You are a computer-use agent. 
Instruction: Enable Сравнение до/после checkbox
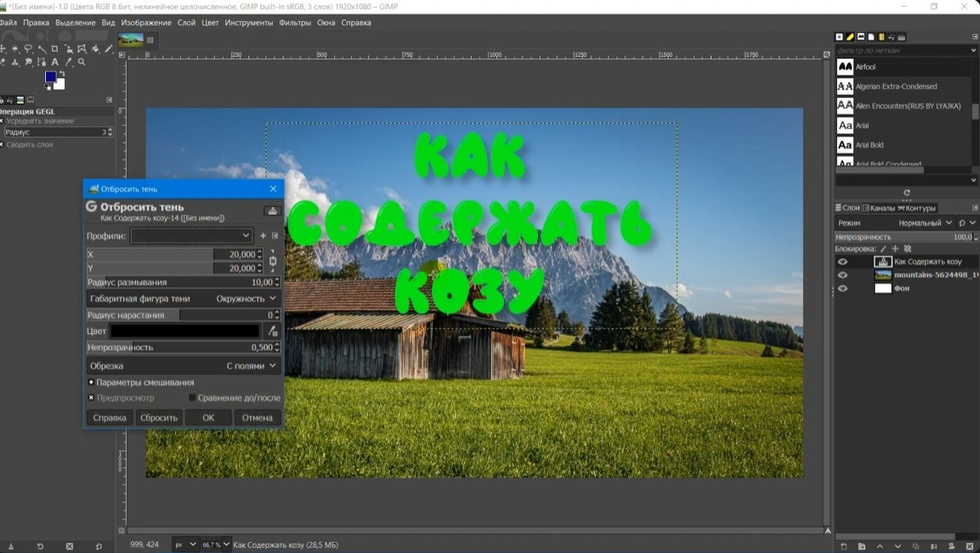click(x=192, y=398)
